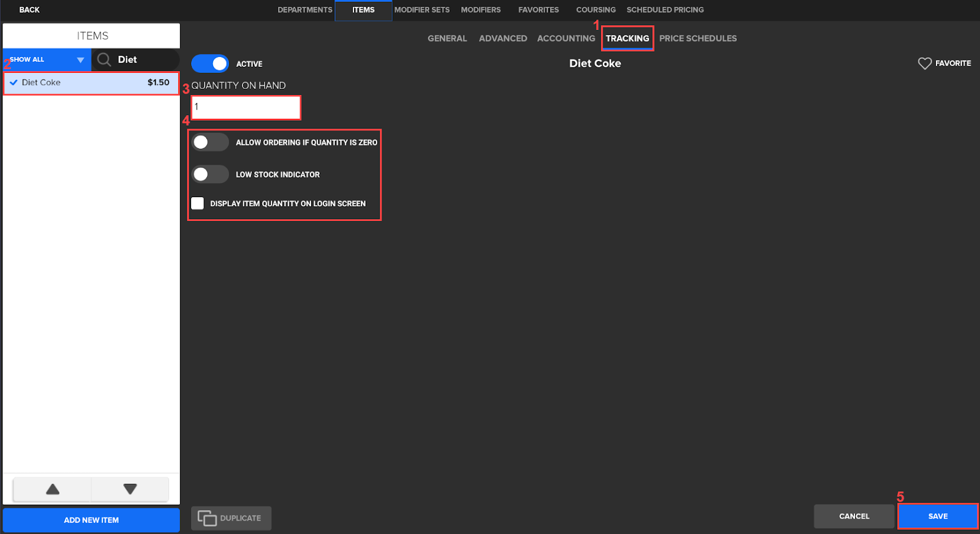
Task: Click the Duplicate item button
Action: coord(231,518)
